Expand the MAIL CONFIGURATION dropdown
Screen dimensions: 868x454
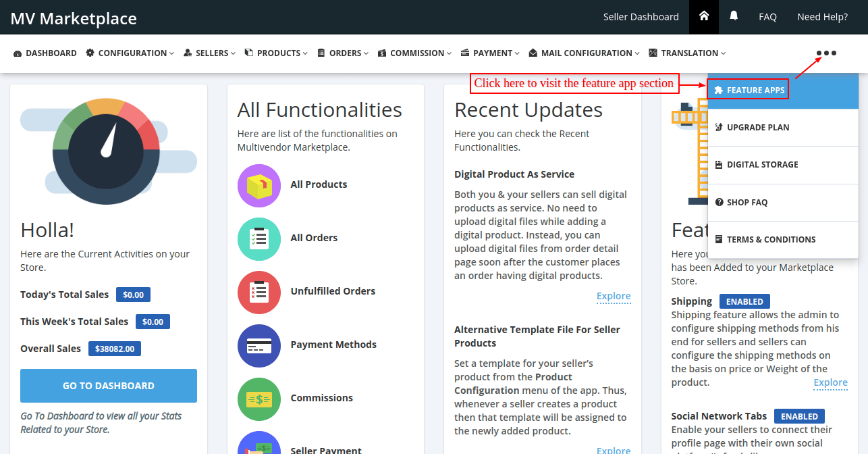coord(583,53)
